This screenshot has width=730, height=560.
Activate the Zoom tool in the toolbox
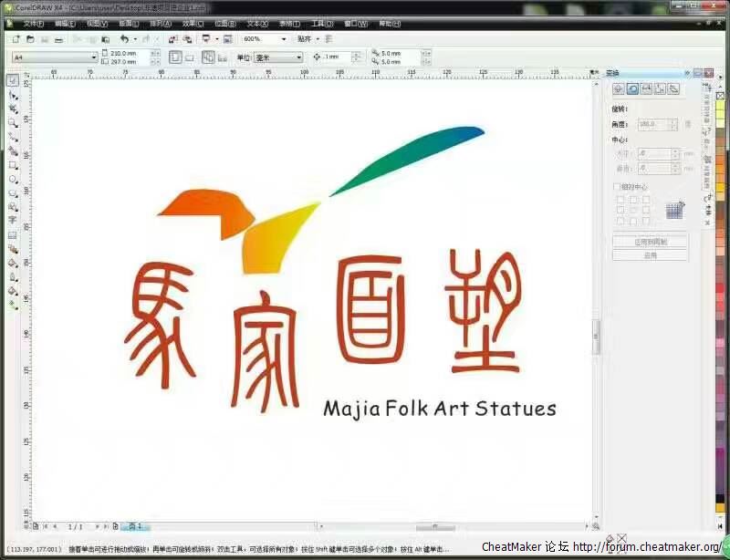tap(13, 122)
